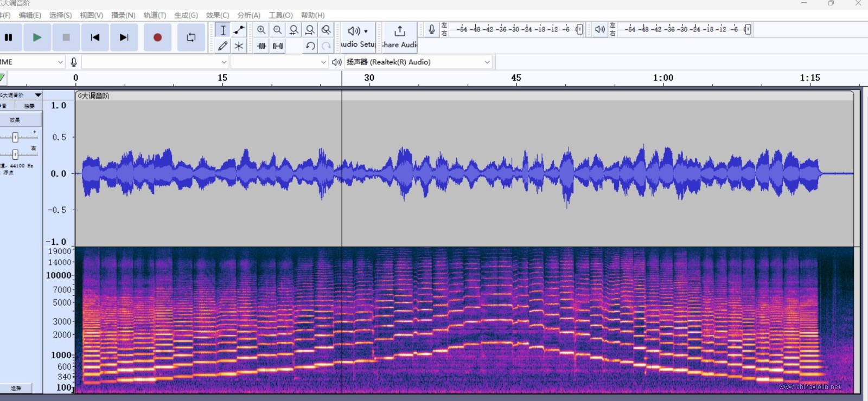This screenshot has height=401, width=868.
Task: Fit project to width zoom icon
Action: pyautogui.click(x=310, y=30)
